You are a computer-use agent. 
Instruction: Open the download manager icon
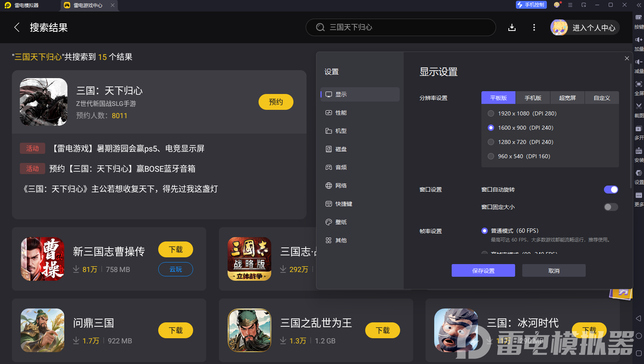pyautogui.click(x=512, y=27)
